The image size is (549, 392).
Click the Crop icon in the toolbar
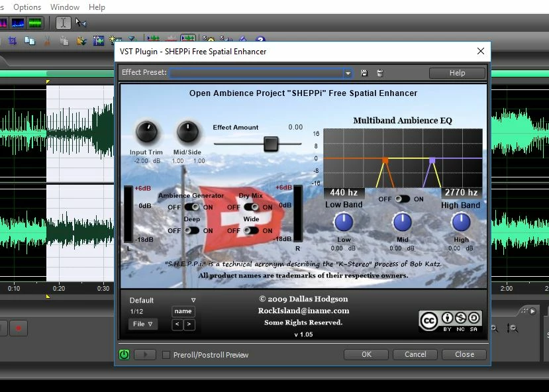pos(13,41)
